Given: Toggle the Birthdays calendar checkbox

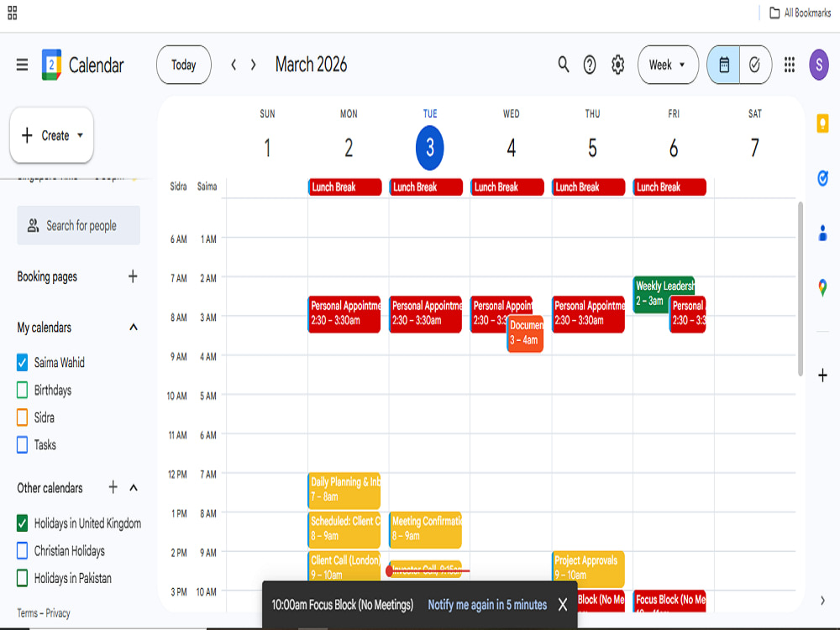Looking at the screenshot, I should (22, 390).
